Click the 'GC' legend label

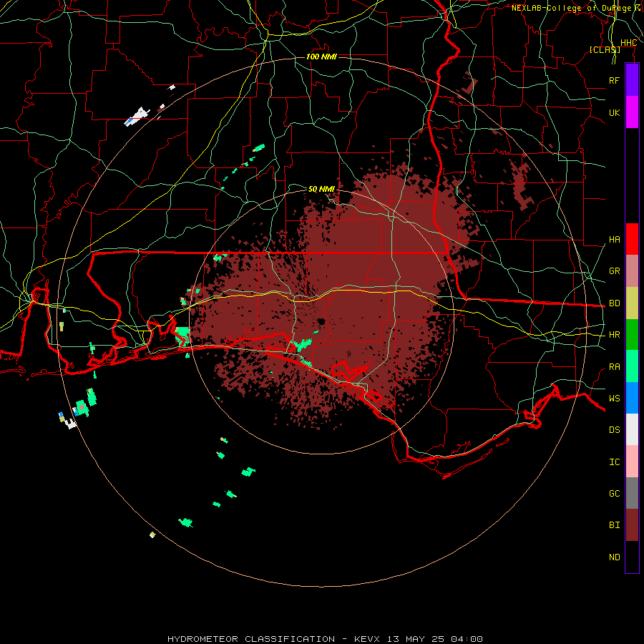pos(614,493)
